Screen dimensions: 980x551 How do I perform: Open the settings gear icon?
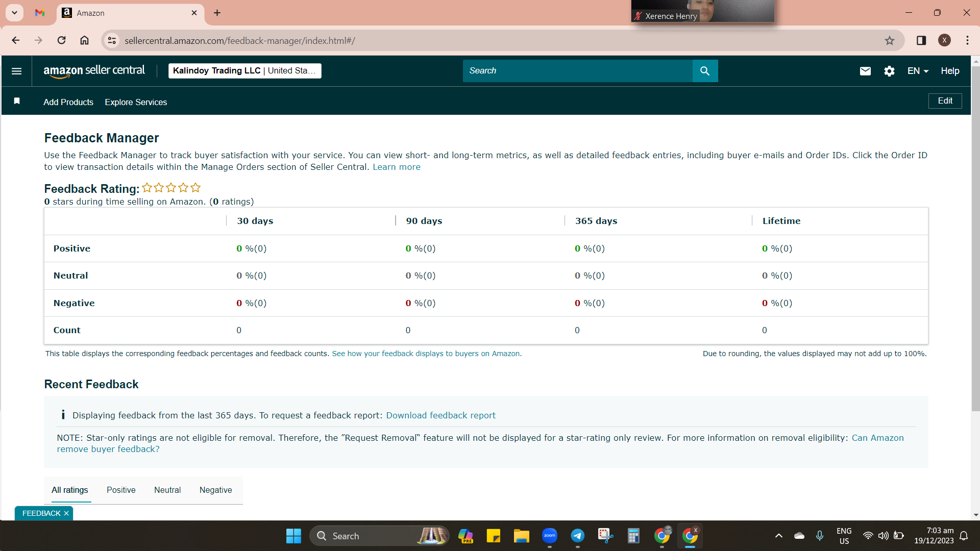[889, 71]
